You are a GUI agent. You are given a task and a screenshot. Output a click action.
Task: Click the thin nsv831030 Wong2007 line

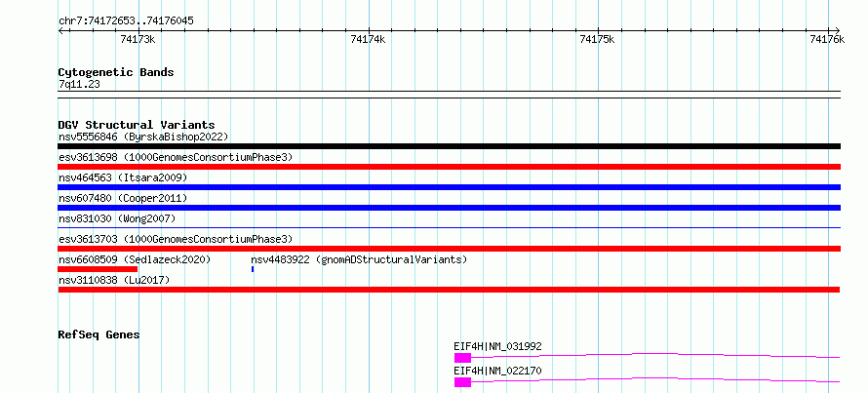449,227
